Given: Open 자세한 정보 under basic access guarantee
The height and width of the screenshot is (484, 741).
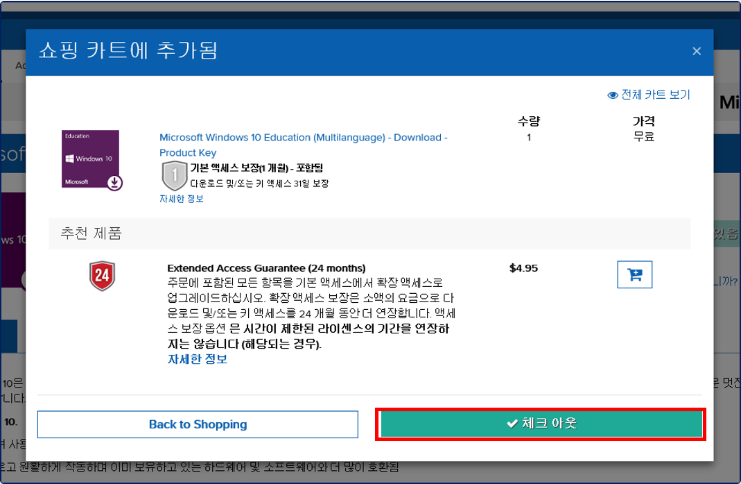Looking at the screenshot, I should click(181, 199).
